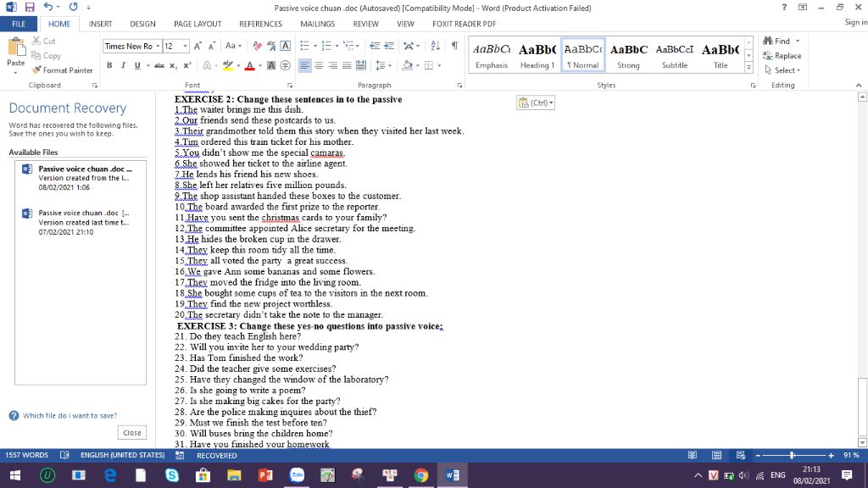868x488 pixels.
Task: Open Word Help question mark
Action: (784, 7)
